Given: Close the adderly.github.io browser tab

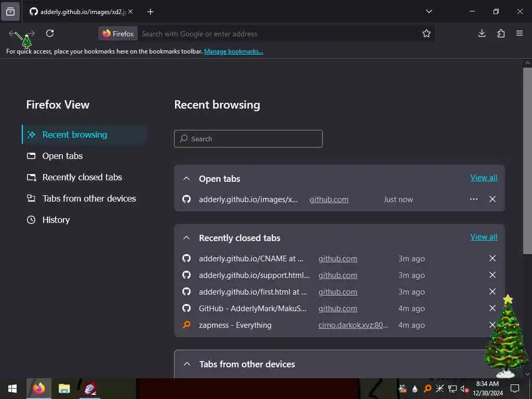Looking at the screenshot, I should (130, 11).
